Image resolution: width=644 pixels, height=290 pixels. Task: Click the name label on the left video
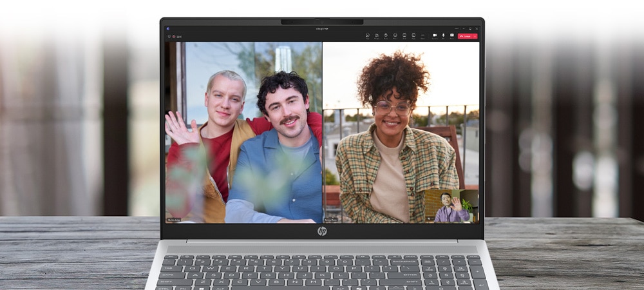pyautogui.click(x=174, y=220)
